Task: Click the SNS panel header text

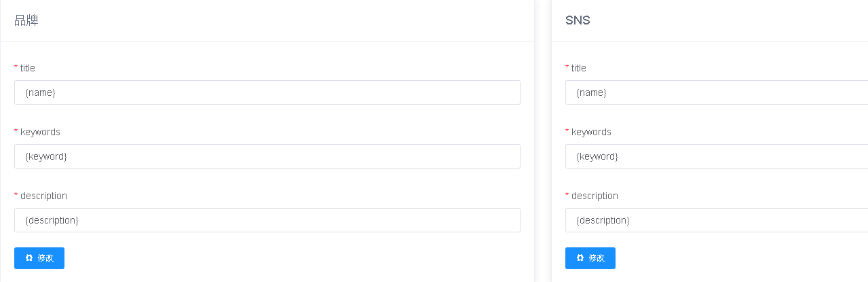Action: [x=578, y=20]
